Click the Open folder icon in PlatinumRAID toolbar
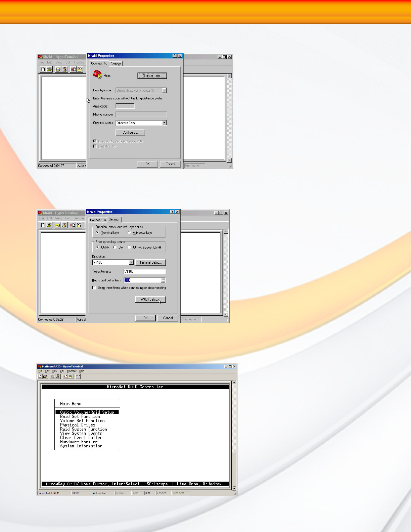411x532 pixels. tap(45, 376)
